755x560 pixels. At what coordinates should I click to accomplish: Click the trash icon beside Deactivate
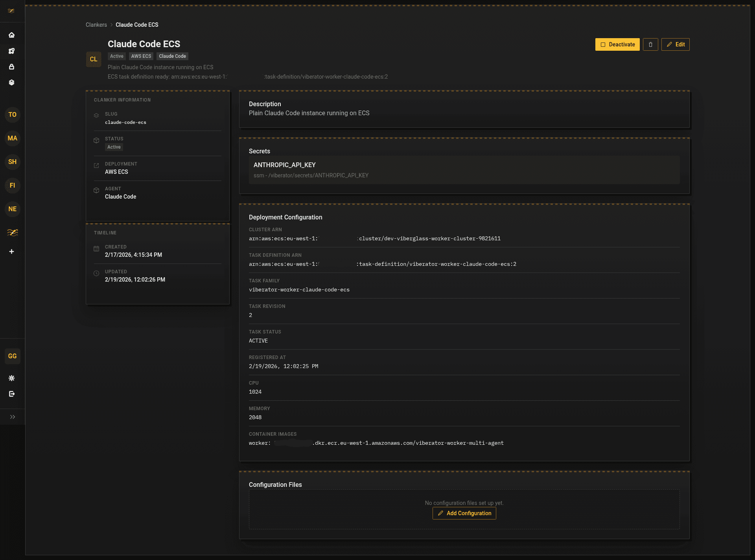pos(650,44)
